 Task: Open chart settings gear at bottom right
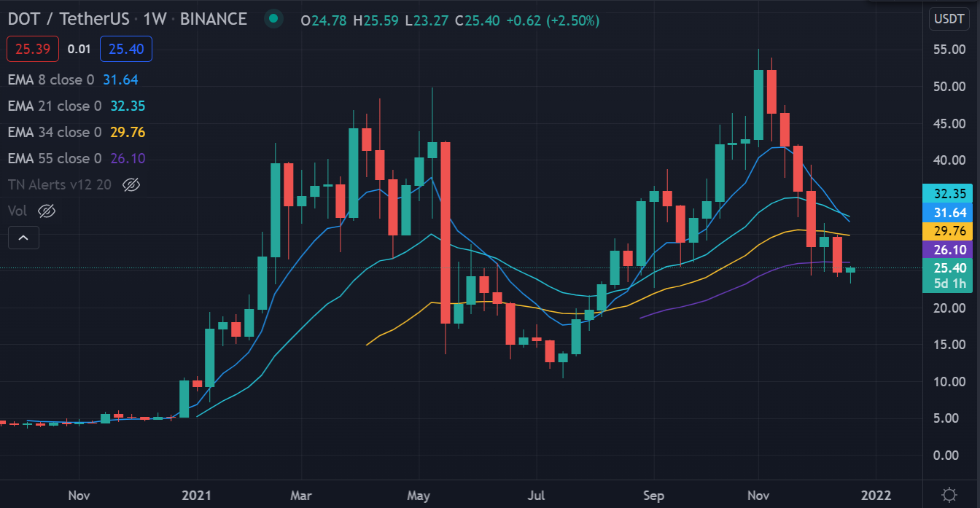(x=949, y=495)
